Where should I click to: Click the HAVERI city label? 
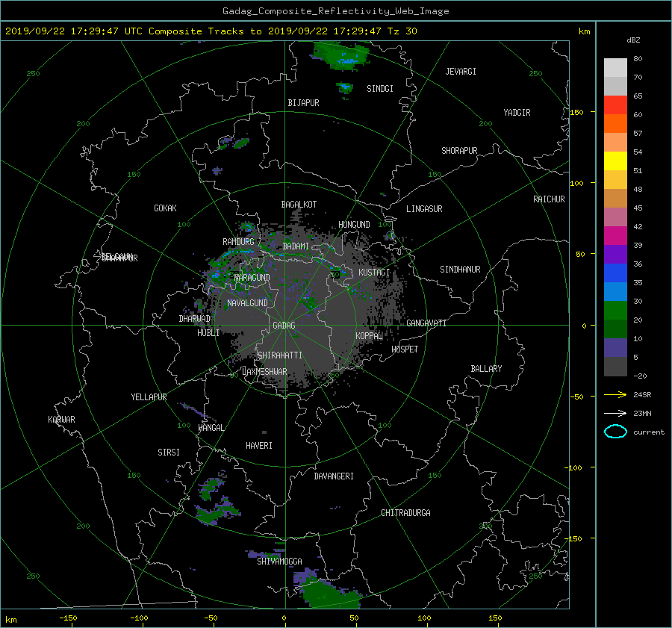click(x=259, y=446)
